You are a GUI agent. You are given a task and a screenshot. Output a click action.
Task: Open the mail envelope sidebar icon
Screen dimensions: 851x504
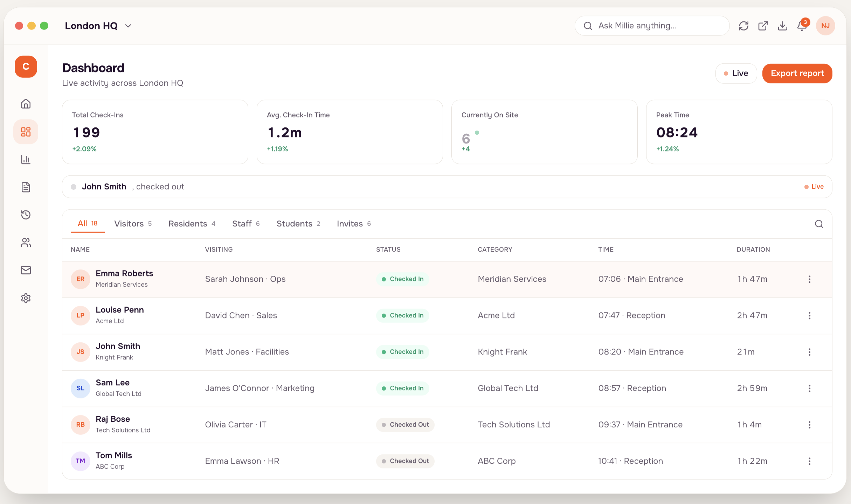pos(26,270)
